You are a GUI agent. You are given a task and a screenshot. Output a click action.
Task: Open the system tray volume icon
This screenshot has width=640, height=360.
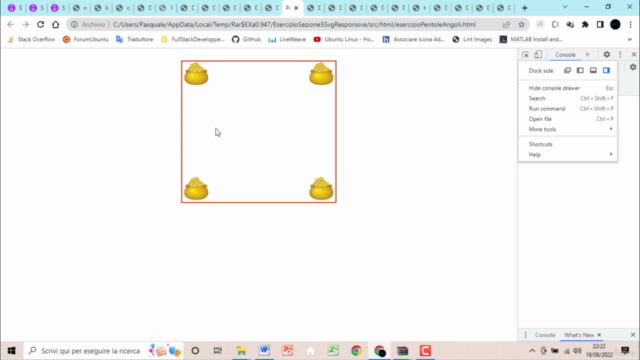(577, 351)
